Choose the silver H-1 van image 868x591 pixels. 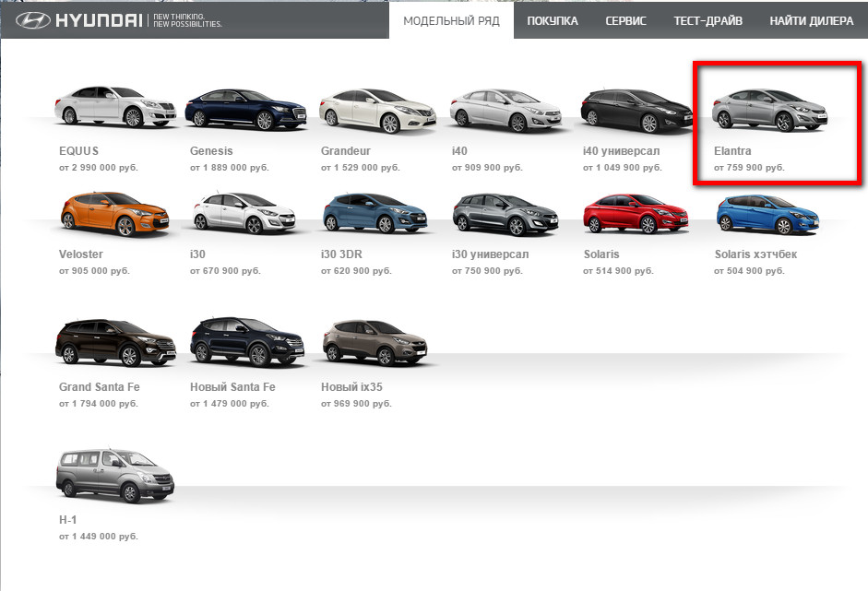click(x=115, y=475)
